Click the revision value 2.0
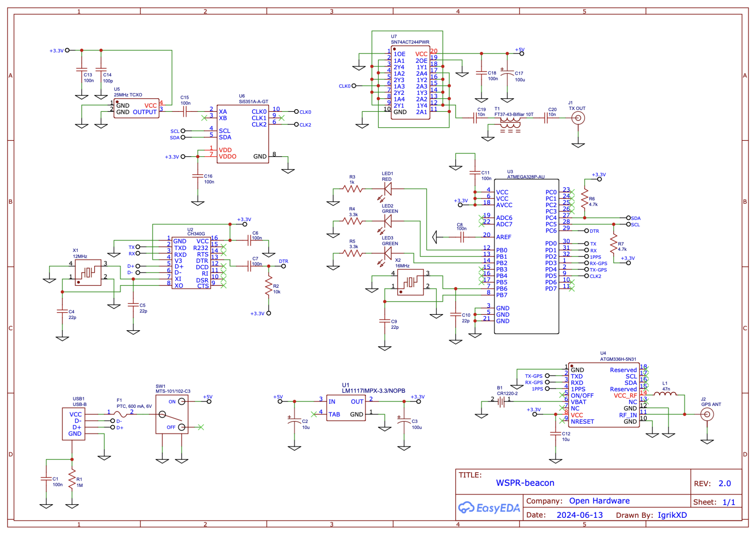Image resolution: width=756 pixels, height=534 pixels. click(725, 484)
